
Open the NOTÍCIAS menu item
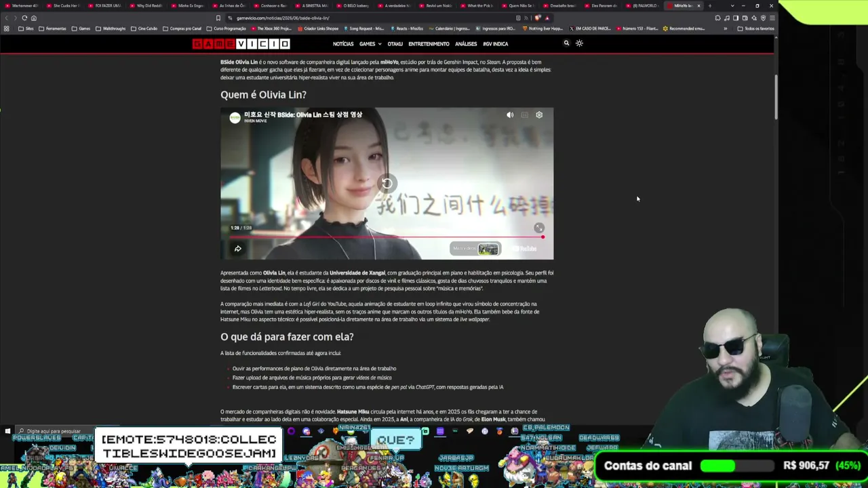point(343,44)
